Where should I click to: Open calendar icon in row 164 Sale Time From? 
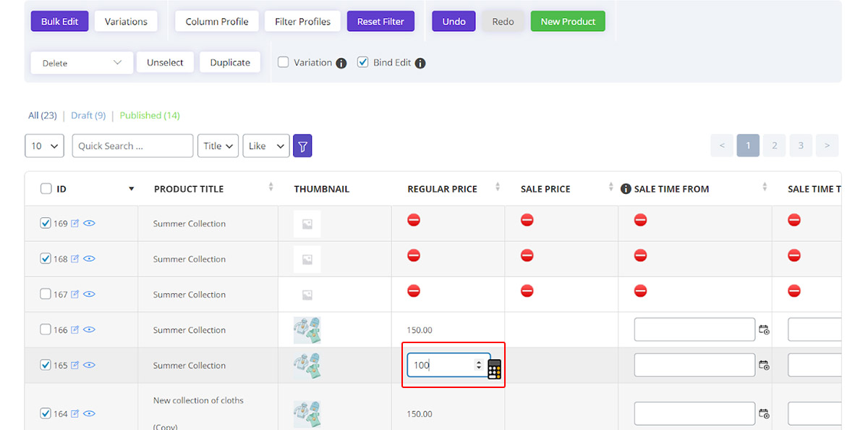click(x=764, y=414)
